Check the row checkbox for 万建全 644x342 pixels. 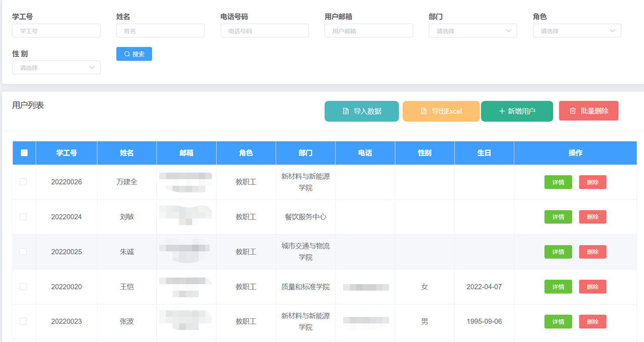click(x=23, y=182)
